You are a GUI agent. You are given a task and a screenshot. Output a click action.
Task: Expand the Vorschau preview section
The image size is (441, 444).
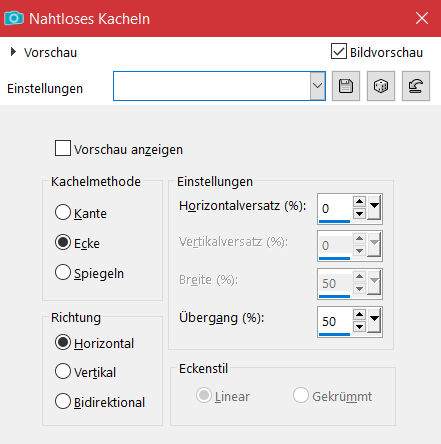[13, 52]
